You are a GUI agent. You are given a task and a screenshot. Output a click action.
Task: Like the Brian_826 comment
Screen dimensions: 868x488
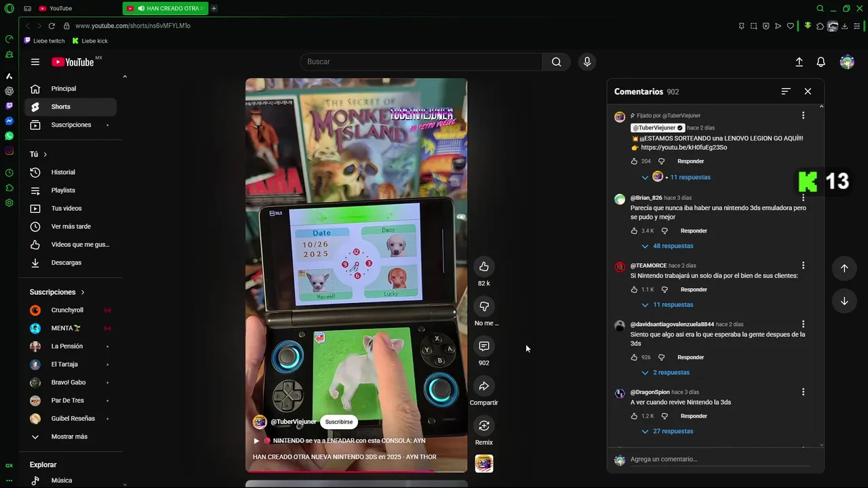634,231
